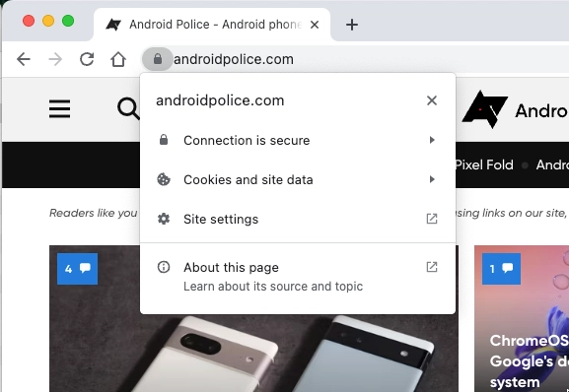
Task: Click the Android Police logo
Action: tap(484, 109)
